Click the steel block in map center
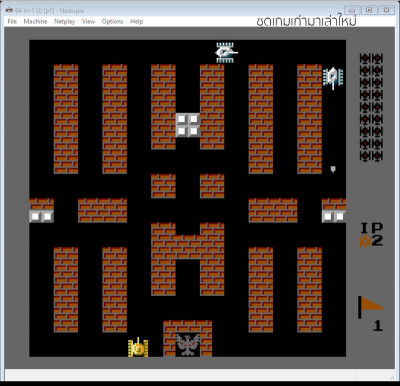This screenshot has width=400, height=386. [188, 125]
